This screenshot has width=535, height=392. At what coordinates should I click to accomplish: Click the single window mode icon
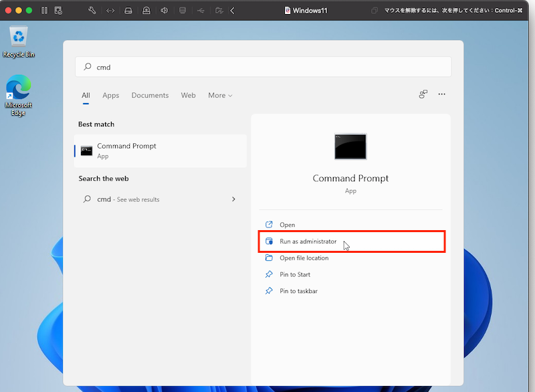374,11
